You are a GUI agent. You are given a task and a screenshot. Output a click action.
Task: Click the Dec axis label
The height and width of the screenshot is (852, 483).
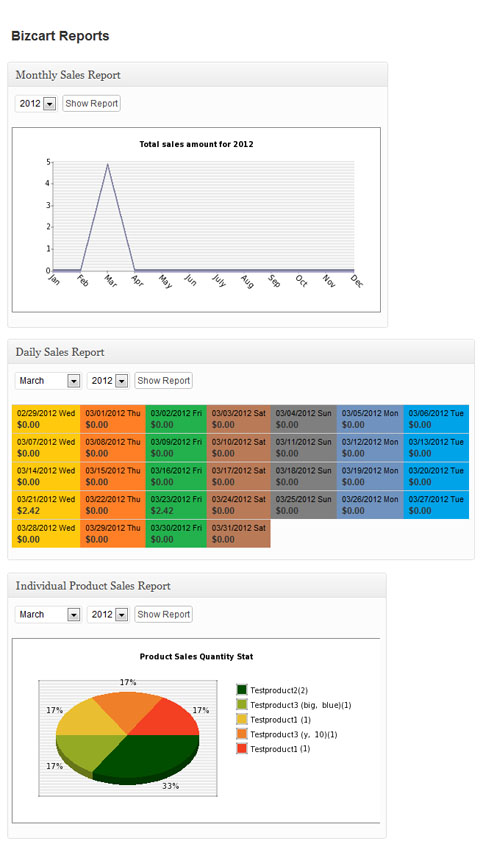click(x=357, y=280)
